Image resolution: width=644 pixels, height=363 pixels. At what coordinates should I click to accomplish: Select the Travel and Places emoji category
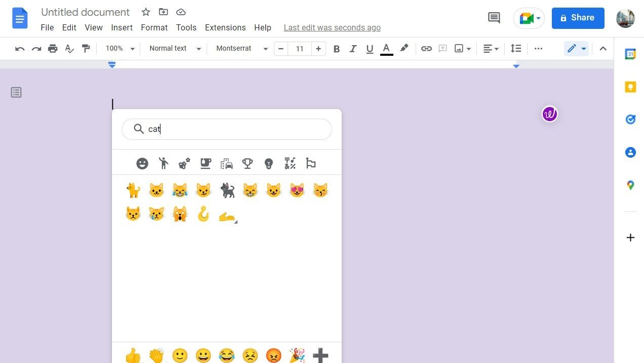pyautogui.click(x=226, y=163)
